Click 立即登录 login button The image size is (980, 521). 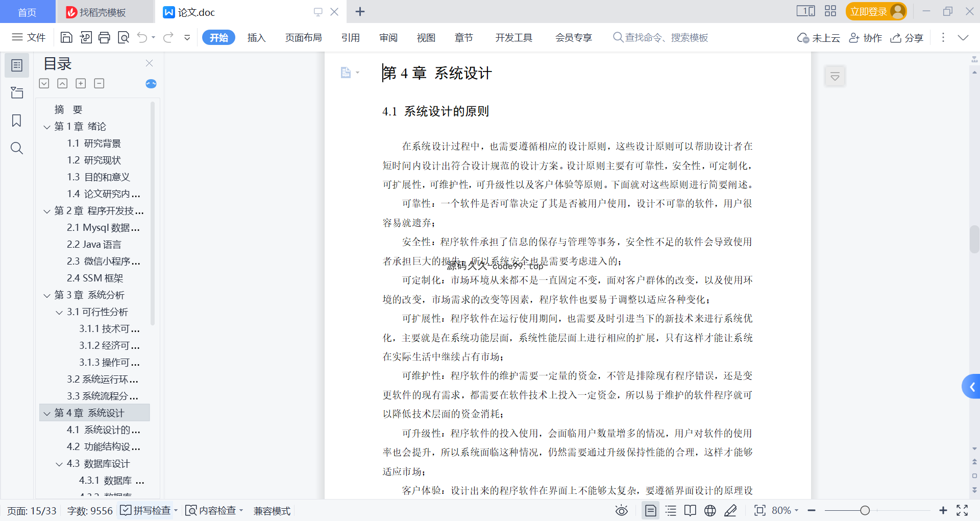[x=876, y=11]
